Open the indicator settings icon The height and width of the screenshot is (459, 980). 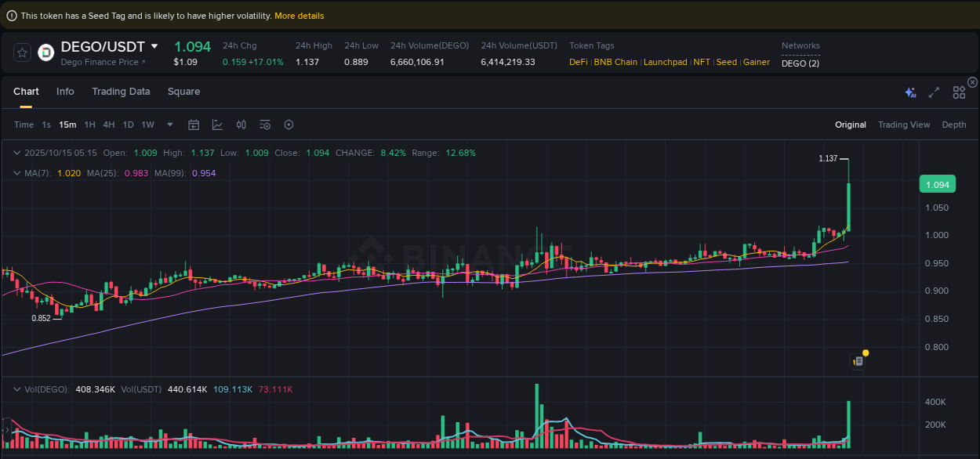(265, 125)
